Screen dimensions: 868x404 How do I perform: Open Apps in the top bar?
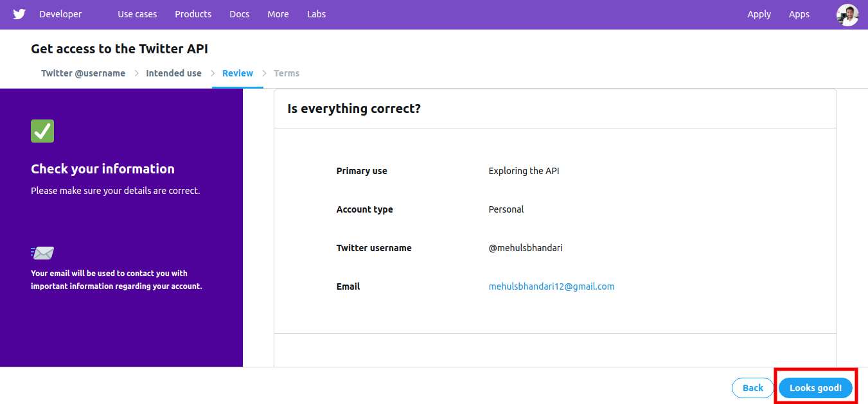799,14
